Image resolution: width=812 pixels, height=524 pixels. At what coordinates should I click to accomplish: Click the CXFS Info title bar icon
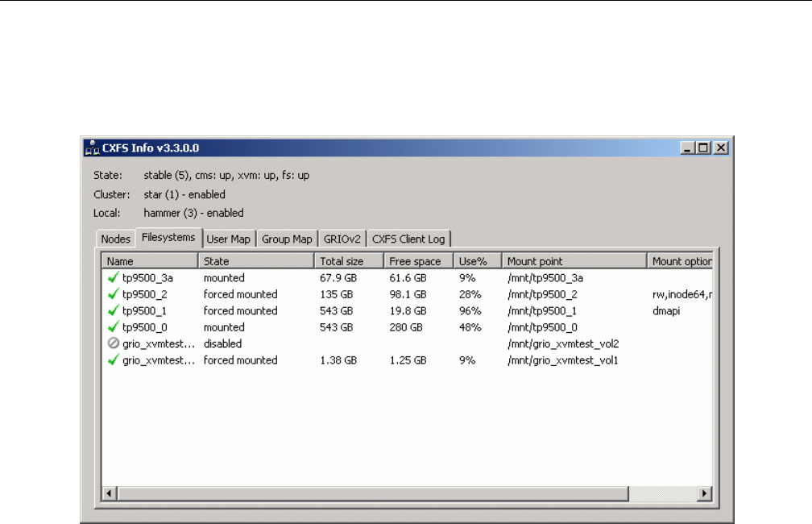point(92,148)
